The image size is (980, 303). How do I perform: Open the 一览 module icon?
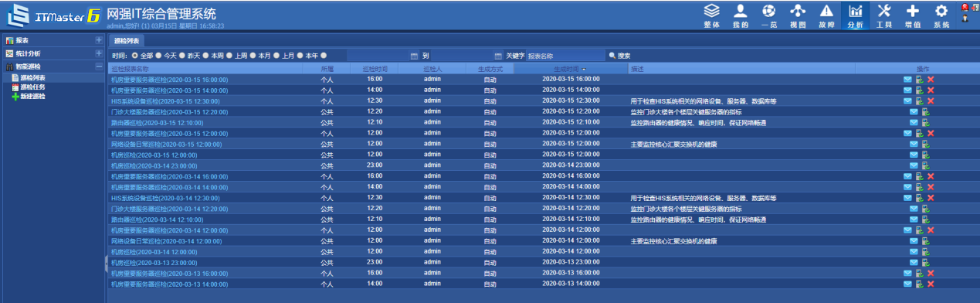click(768, 15)
